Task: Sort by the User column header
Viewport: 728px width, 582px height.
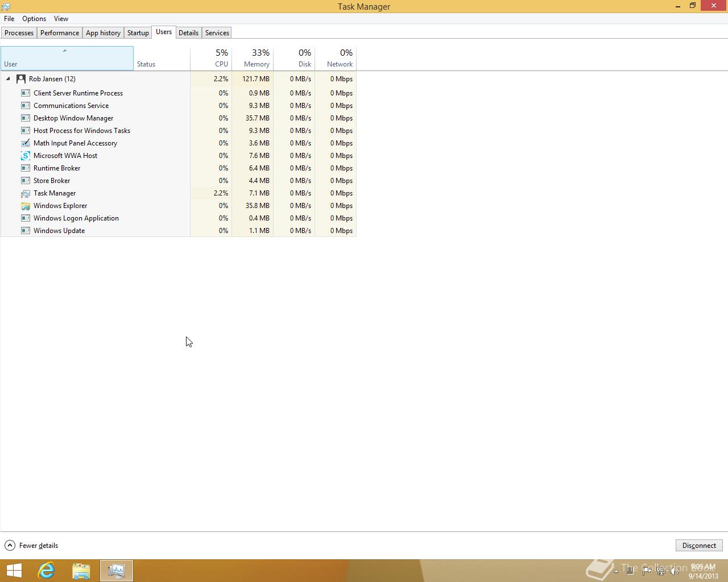Action: [x=67, y=59]
